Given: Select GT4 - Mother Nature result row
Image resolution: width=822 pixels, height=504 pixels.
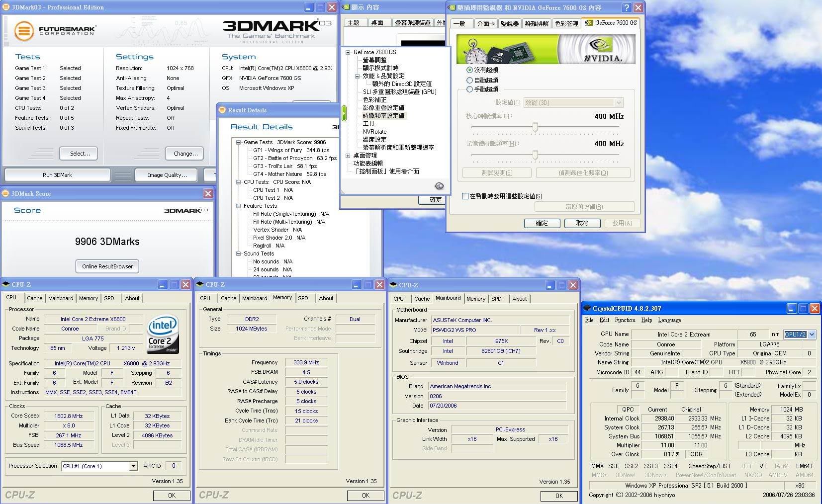Looking at the screenshot, I should click(289, 174).
